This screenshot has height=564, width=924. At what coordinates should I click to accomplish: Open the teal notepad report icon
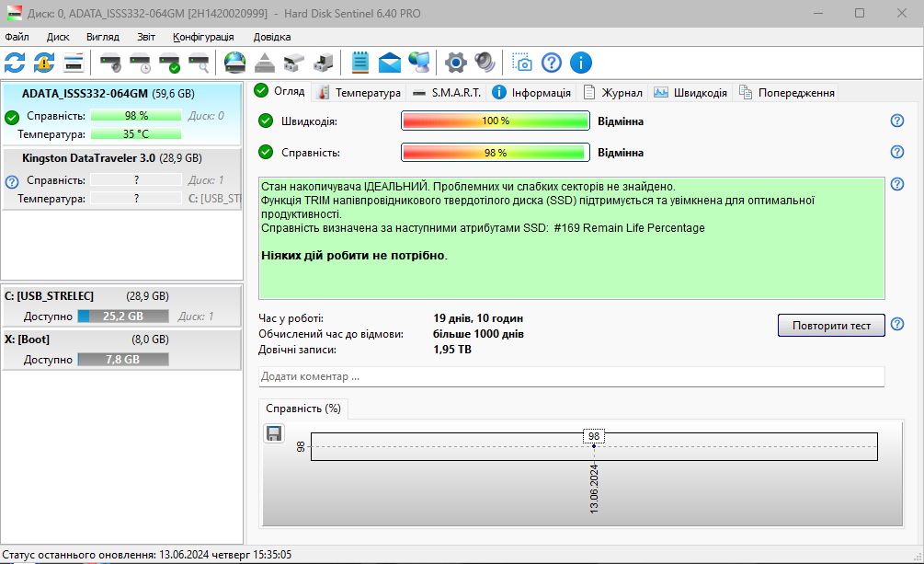(x=359, y=63)
